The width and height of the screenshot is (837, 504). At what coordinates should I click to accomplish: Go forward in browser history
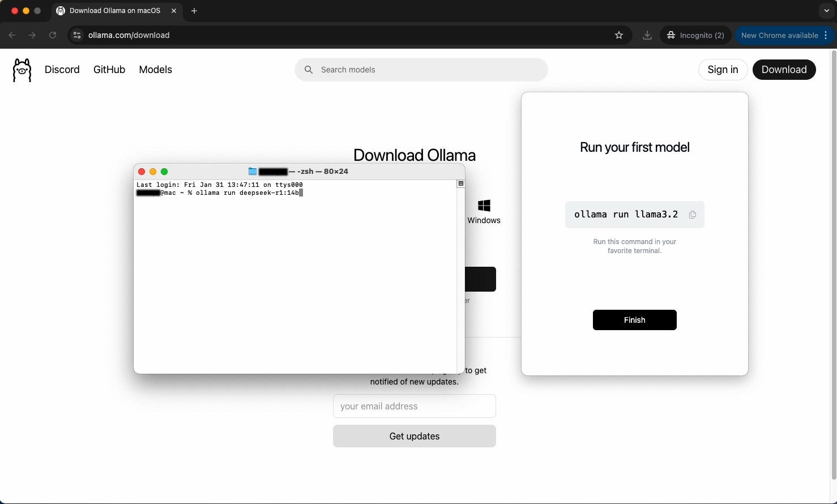click(x=32, y=35)
